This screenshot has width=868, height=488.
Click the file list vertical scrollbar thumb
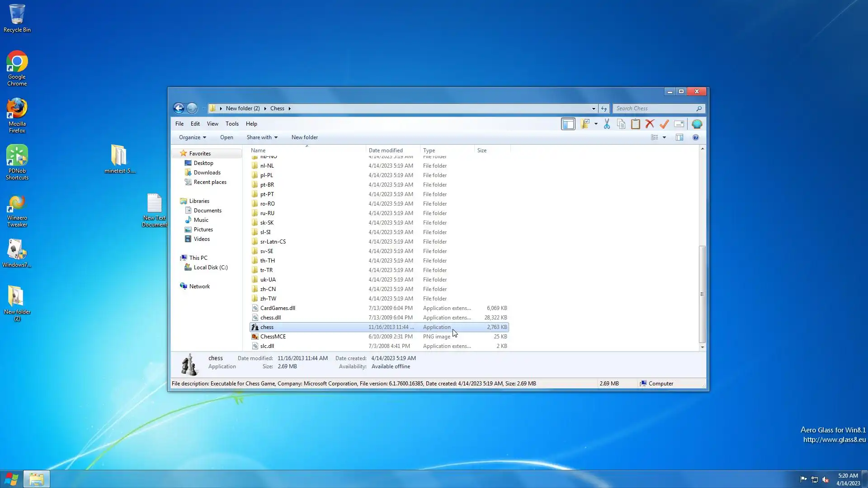pyautogui.click(x=702, y=294)
